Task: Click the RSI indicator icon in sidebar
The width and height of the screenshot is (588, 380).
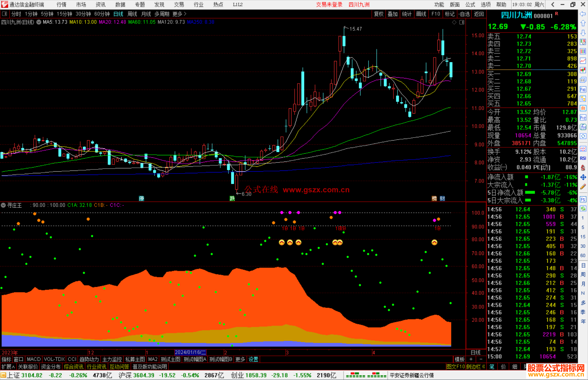Action: (x=583, y=158)
